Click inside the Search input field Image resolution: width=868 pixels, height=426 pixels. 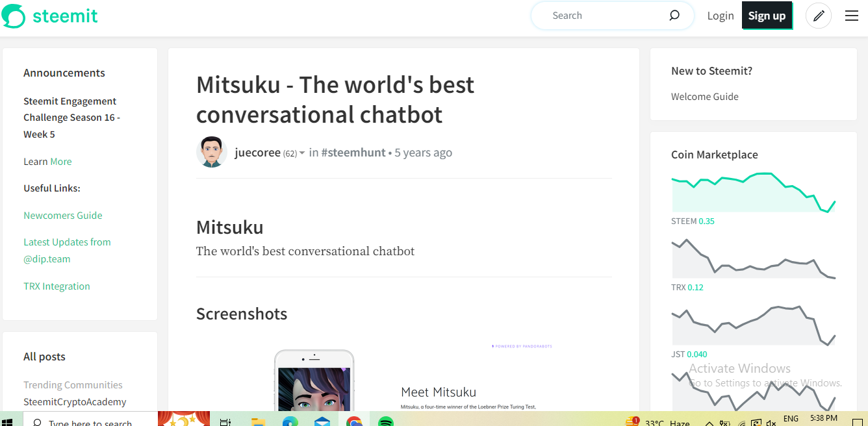598,15
